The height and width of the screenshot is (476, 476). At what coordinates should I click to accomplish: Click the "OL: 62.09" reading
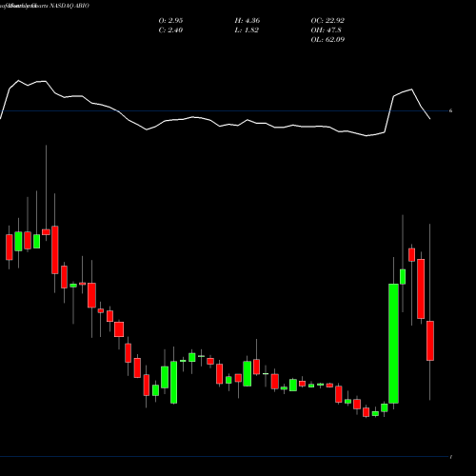[327, 40]
